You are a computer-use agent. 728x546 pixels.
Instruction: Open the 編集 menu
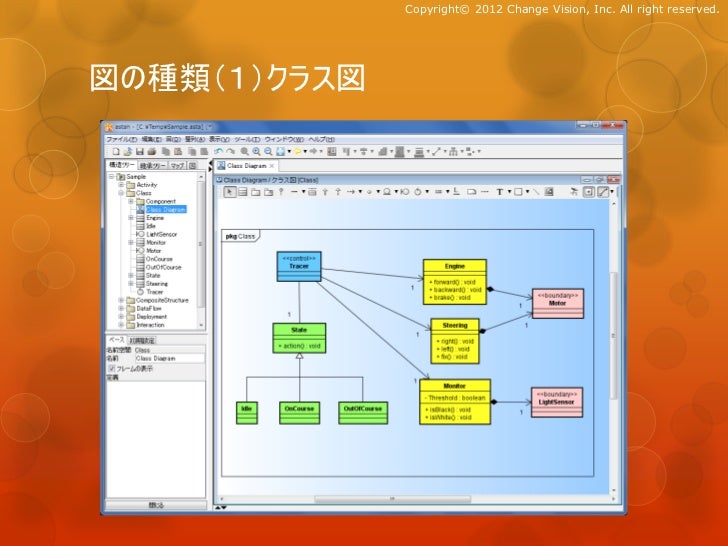pyautogui.click(x=151, y=139)
